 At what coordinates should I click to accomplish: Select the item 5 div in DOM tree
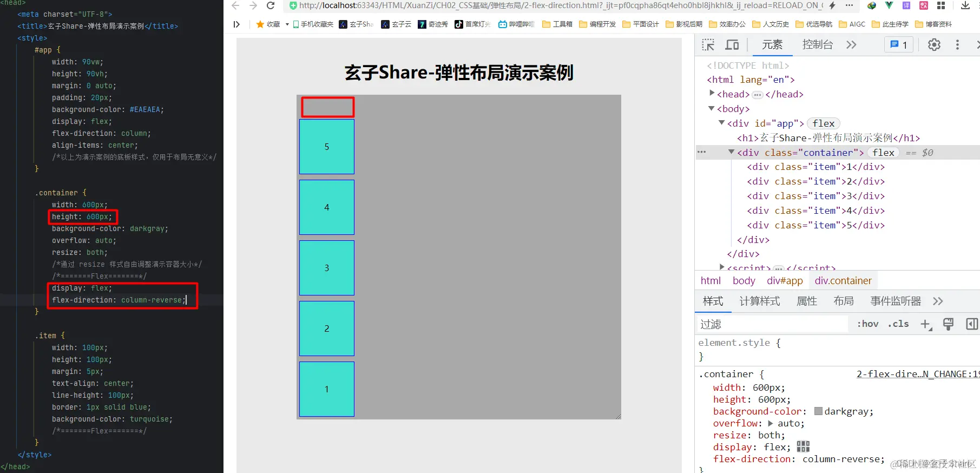click(815, 225)
